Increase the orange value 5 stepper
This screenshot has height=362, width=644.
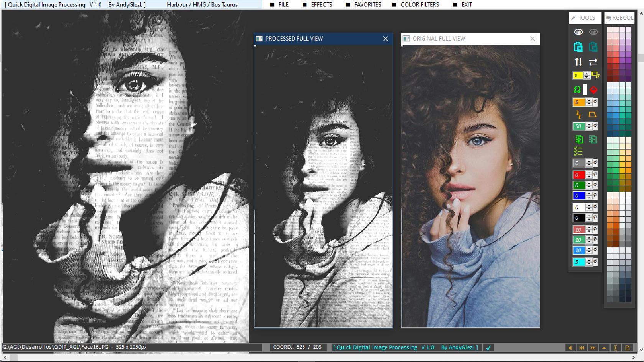(589, 100)
